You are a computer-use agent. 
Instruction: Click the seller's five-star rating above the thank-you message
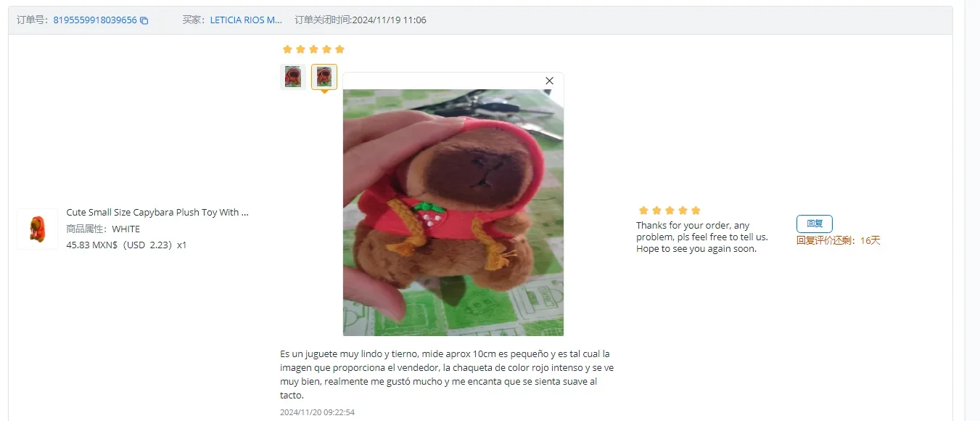(669, 210)
